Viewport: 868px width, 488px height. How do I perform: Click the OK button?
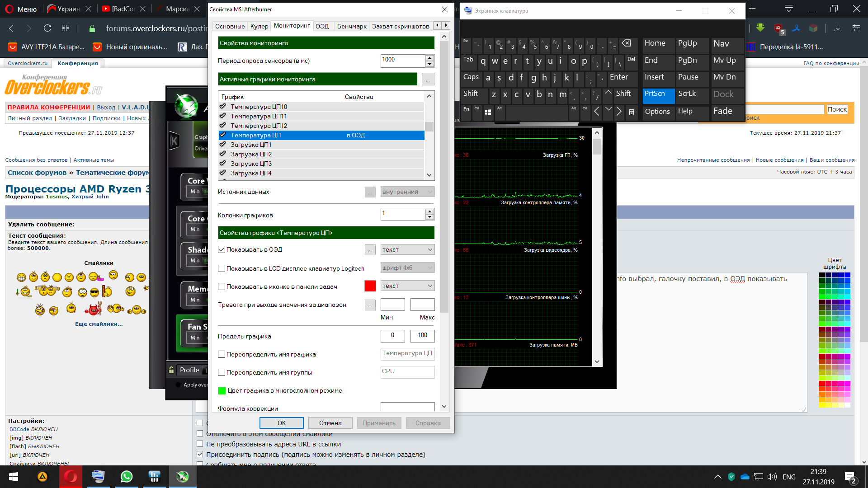click(x=281, y=423)
